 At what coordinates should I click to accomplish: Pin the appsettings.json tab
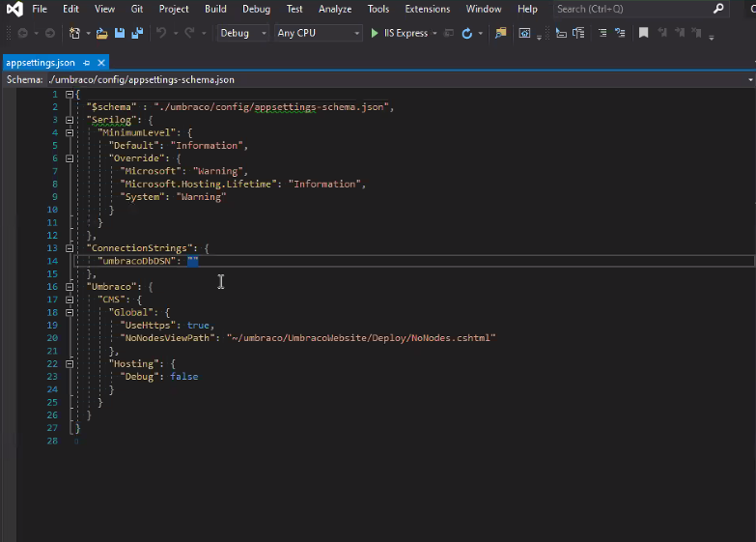86,63
